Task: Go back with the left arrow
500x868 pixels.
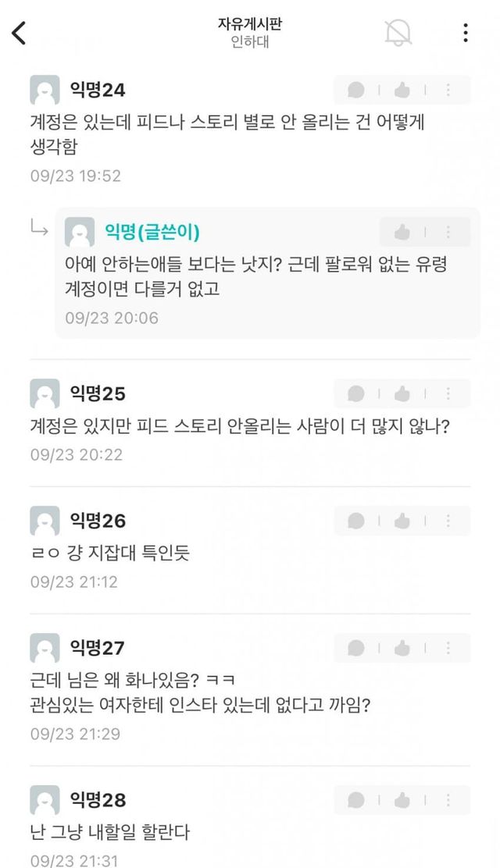Action: coord(20,33)
